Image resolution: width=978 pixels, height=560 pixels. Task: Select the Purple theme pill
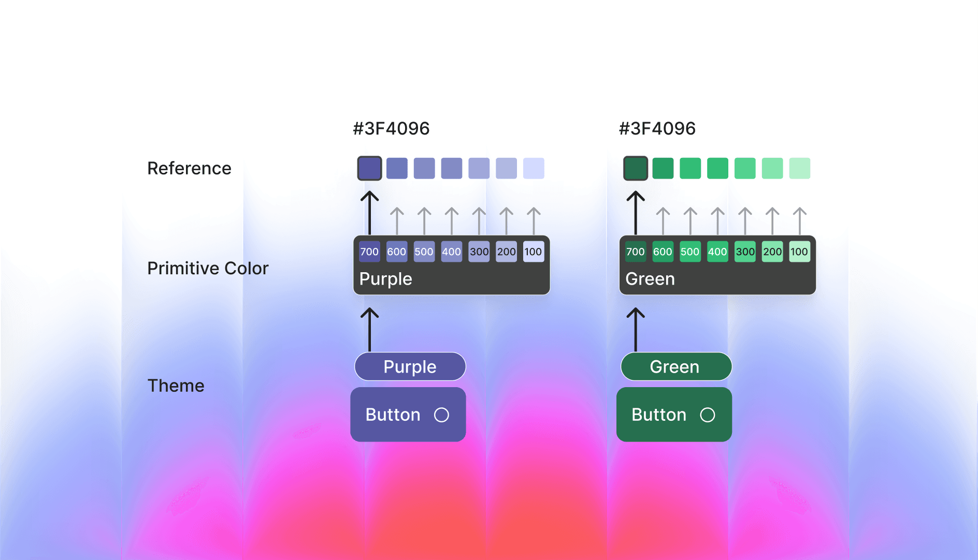click(x=410, y=366)
